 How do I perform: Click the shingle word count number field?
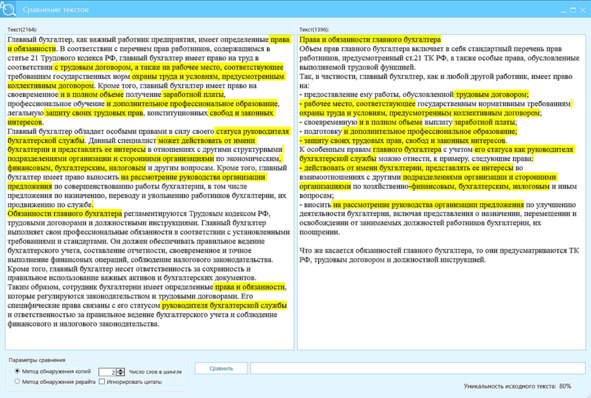coord(107,372)
